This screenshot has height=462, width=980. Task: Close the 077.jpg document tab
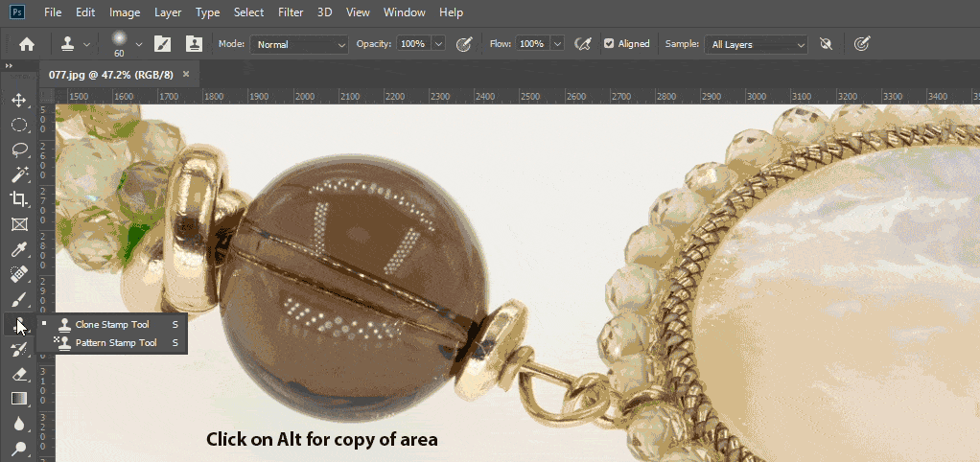186,75
